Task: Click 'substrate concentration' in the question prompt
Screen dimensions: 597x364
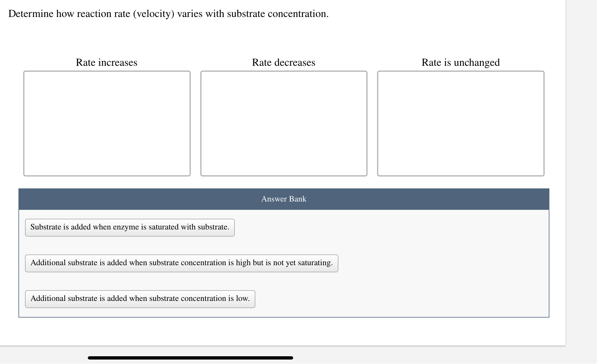Action: (x=277, y=14)
